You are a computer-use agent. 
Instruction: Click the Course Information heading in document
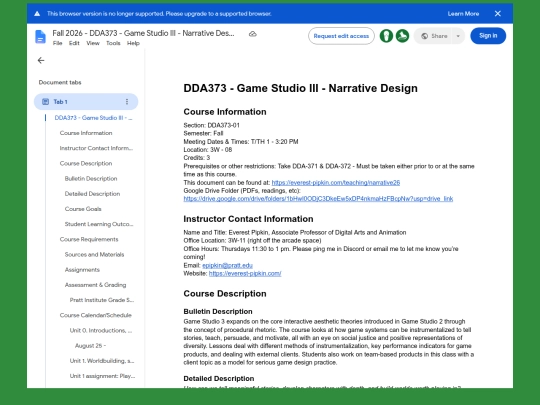tap(225, 112)
